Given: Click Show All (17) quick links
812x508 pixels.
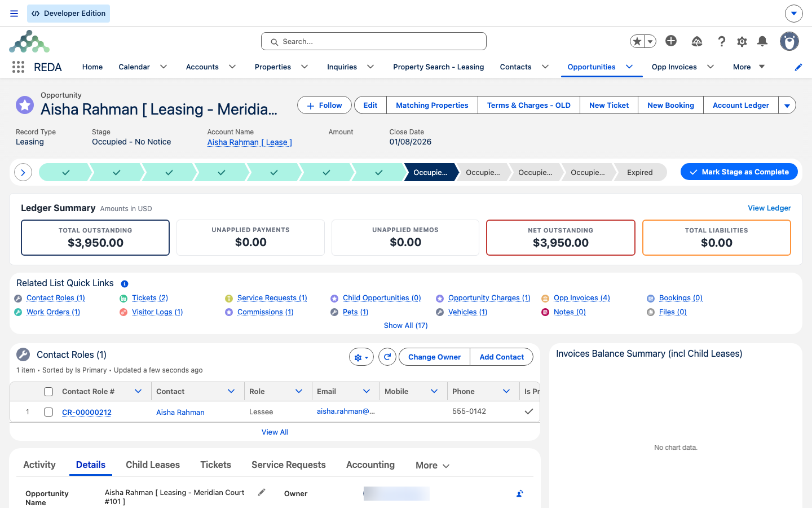Looking at the screenshot, I should coord(406,325).
